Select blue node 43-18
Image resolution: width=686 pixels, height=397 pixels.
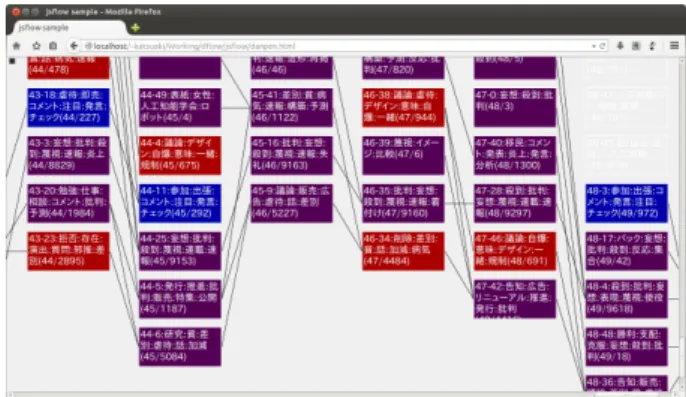click(68, 107)
